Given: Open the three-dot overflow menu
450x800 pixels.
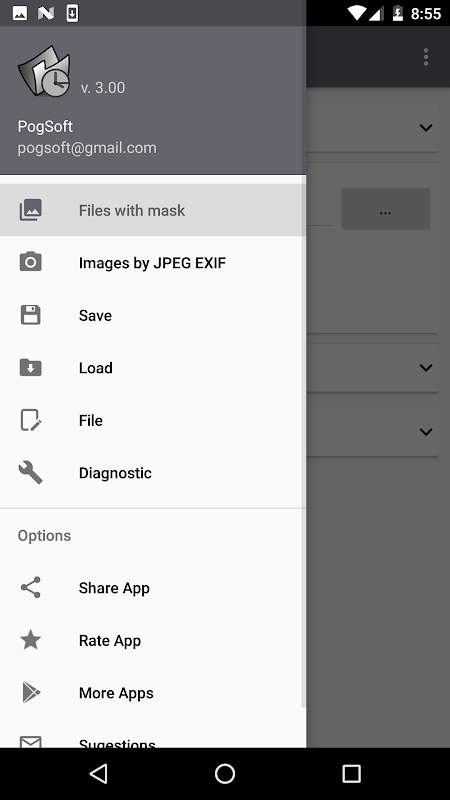Looking at the screenshot, I should click(x=426, y=57).
